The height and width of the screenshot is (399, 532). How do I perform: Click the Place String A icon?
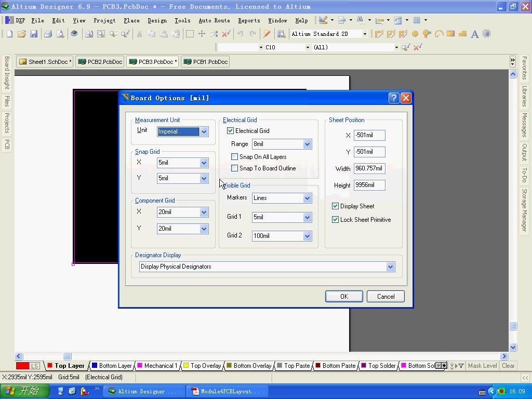475,34
